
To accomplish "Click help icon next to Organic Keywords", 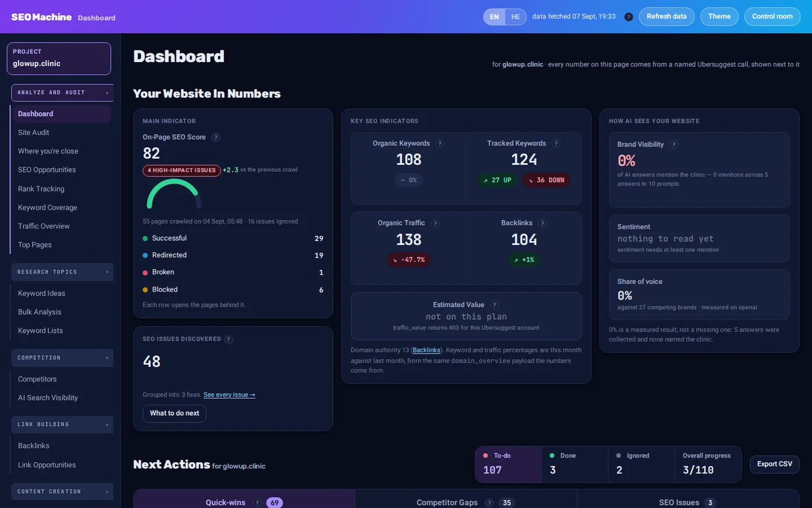I will point(440,143).
